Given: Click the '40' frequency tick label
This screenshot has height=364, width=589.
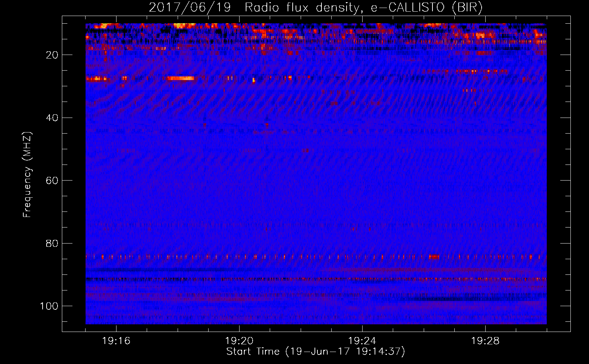Looking at the screenshot, I should click(x=52, y=118).
